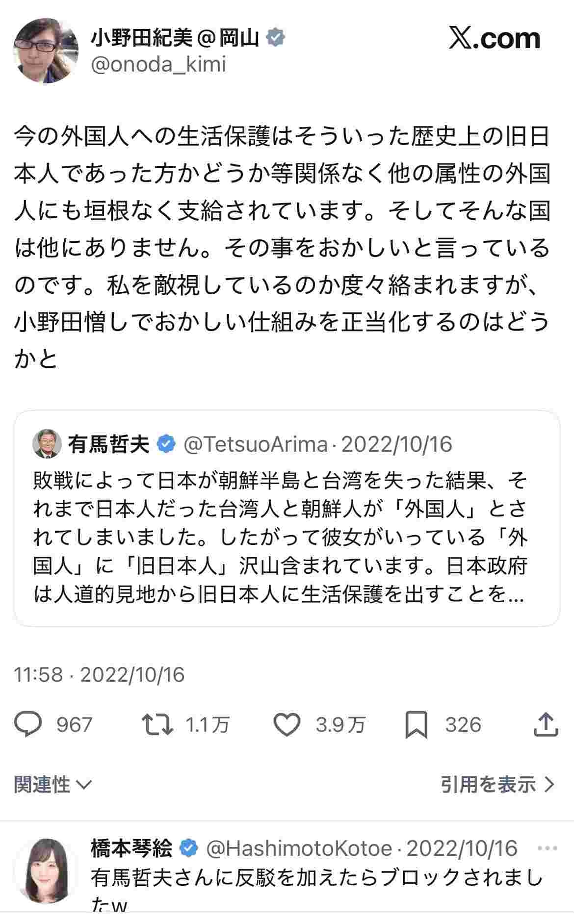Open the three-dot menu on Hashimoto's reply
The image size is (574, 924).
pyautogui.click(x=547, y=848)
